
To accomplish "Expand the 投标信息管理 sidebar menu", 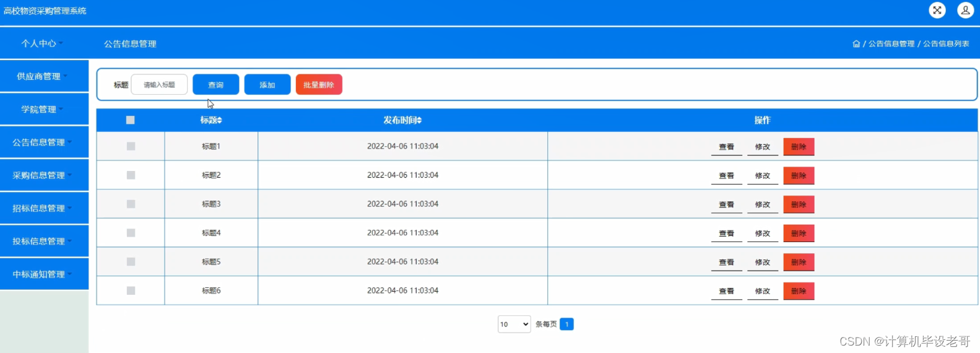I will (x=44, y=241).
